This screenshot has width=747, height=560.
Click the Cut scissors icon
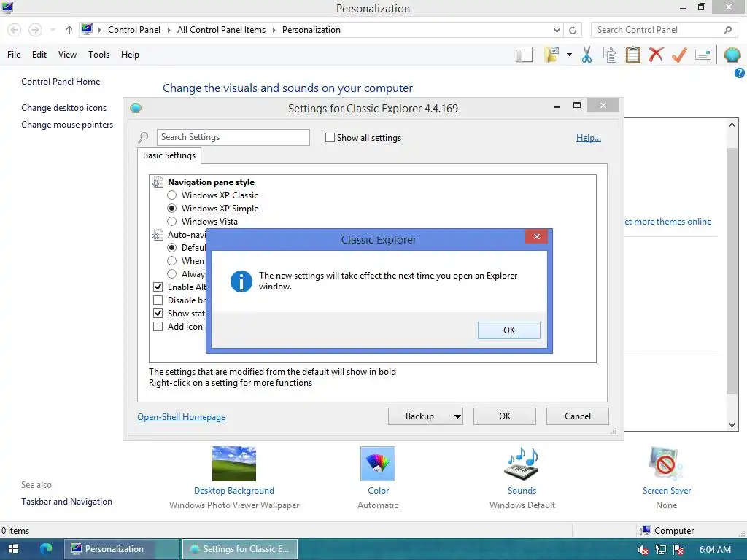tap(587, 55)
